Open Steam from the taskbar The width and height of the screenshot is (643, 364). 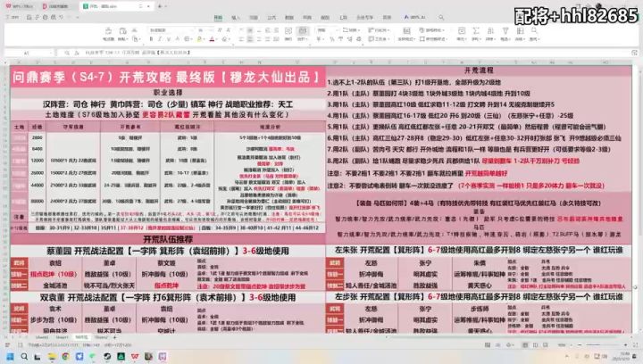(x=107, y=357)
